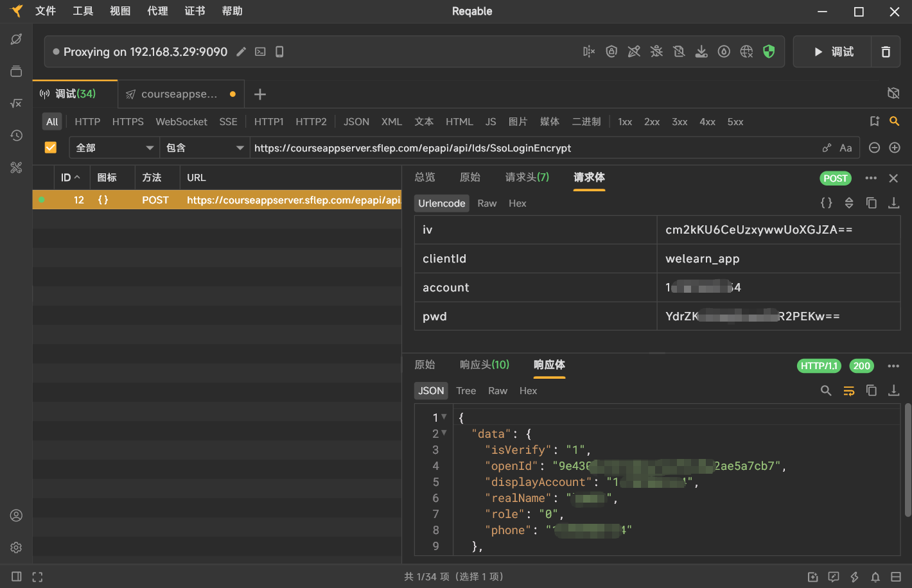Toggle the download/map icon in toolbar
Viewport: 912px width, 588px height.
(x=701, y=52)
